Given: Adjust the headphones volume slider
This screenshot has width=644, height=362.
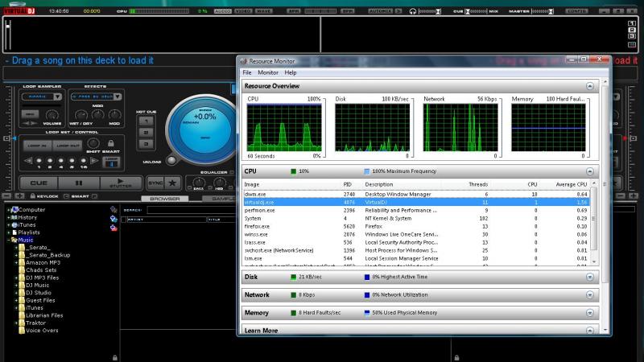Looking at the screenshot, I should click(430, 11).
